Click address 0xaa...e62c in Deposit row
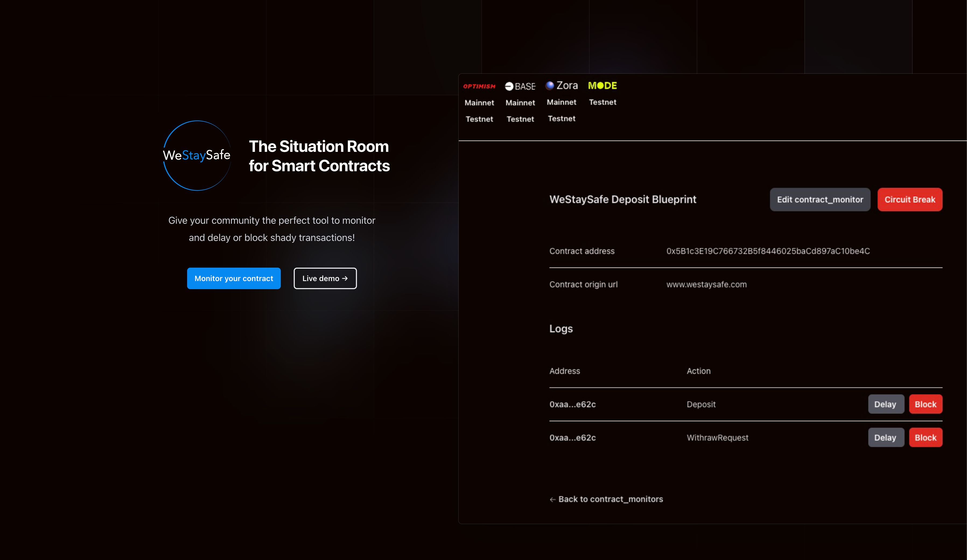 point(573,404)
